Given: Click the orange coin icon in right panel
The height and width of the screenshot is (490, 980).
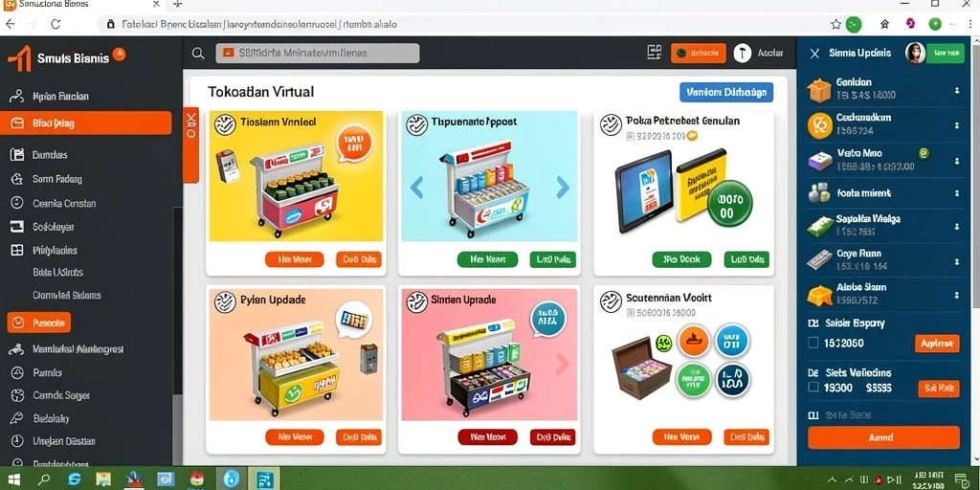Looking at the screenshot, I should click(819, 125).
